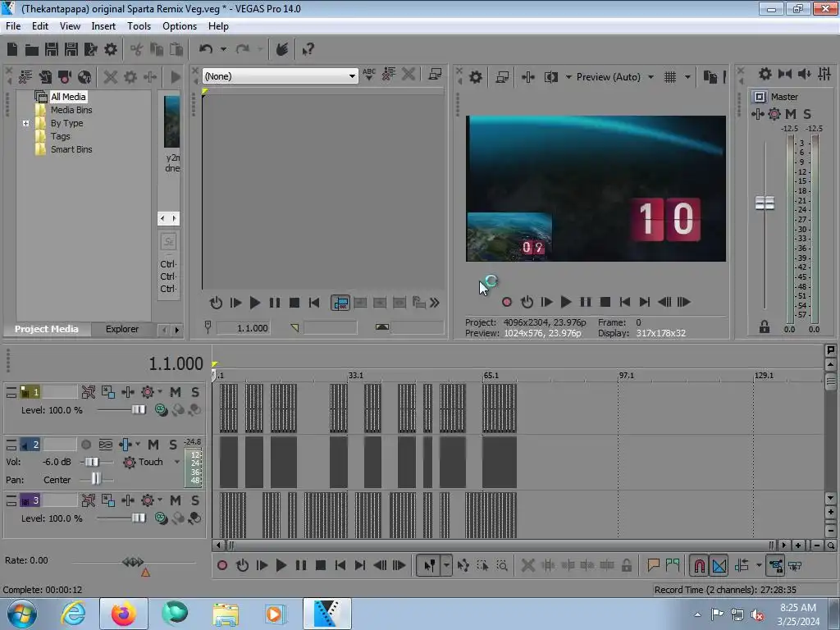
Task: Expand the By Type media bin
Action: [25, 123]
